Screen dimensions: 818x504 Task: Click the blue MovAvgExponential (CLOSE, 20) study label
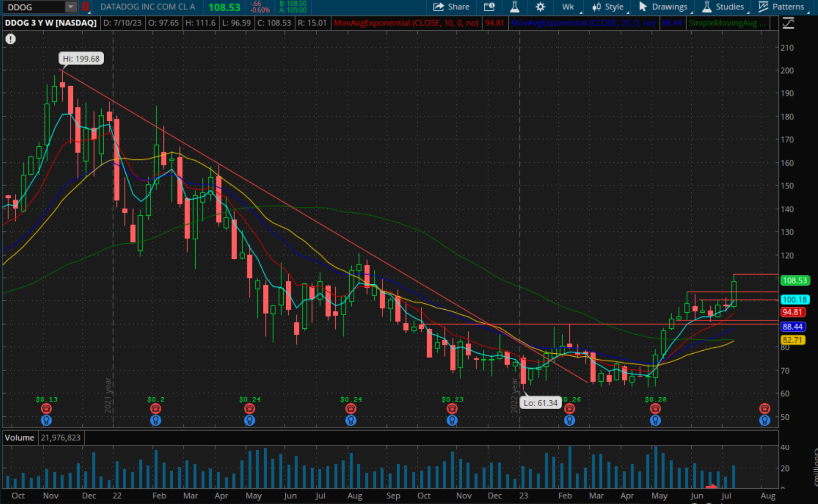tap(583, 23)
